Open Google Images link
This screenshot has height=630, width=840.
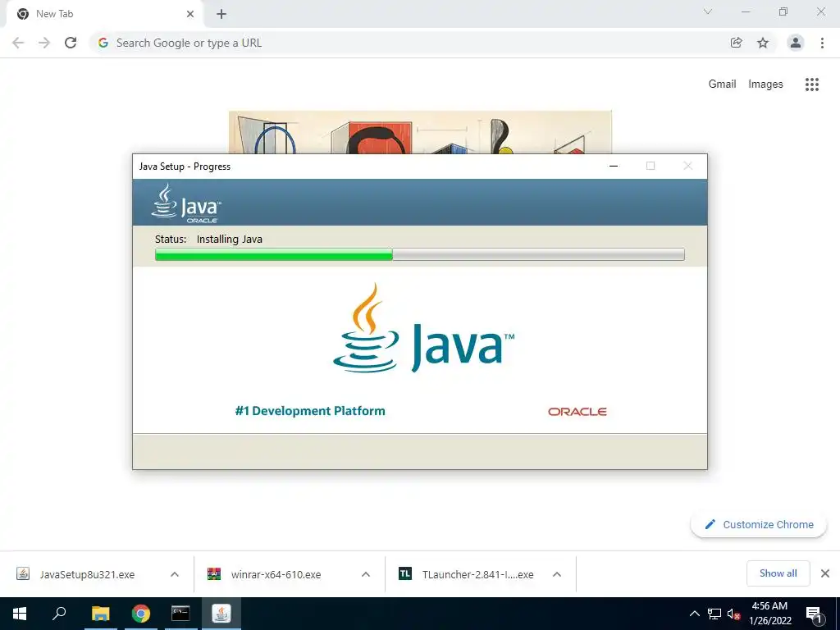coord(765,84)
